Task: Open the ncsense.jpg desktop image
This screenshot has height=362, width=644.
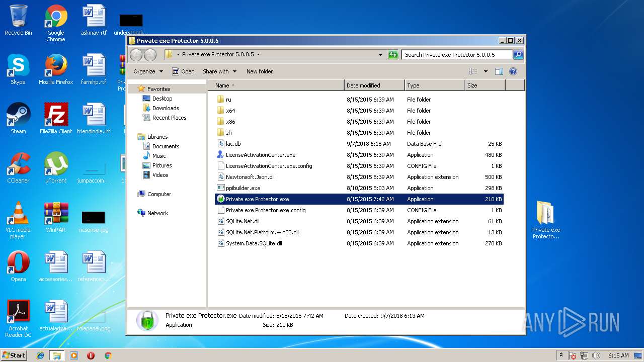Action: coord(94,221)
